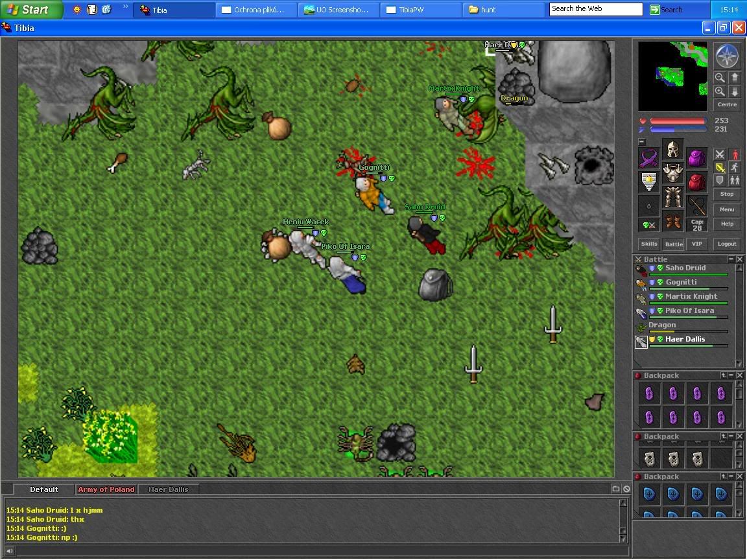
Task: Centre the minimap with the Centre button
Action: click(727, 104)
